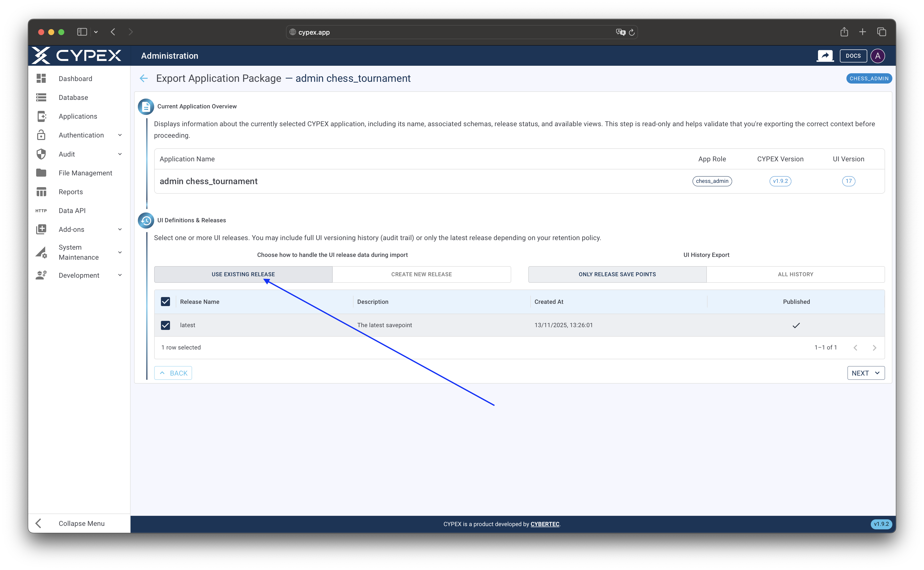Expand the System Maintenance section
The height and width of the screenshot is (570, 924).
click(78, 252)
